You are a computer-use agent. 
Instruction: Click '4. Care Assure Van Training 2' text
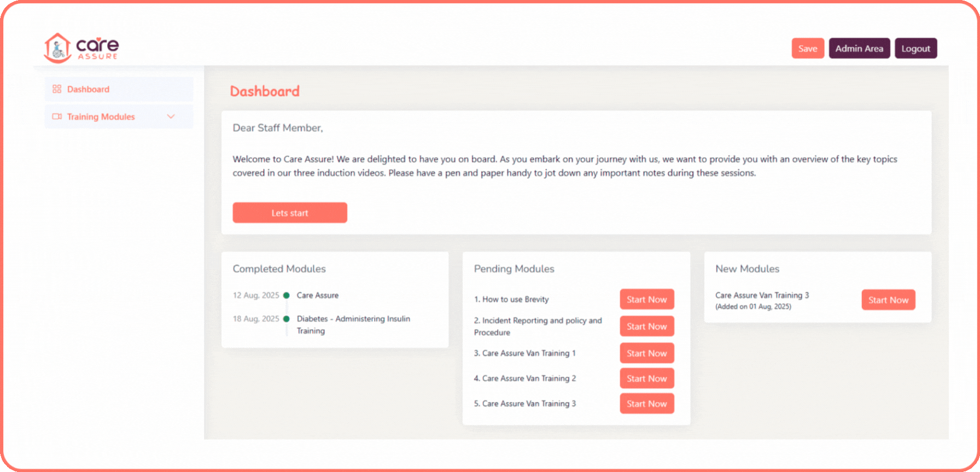point(525,378)
